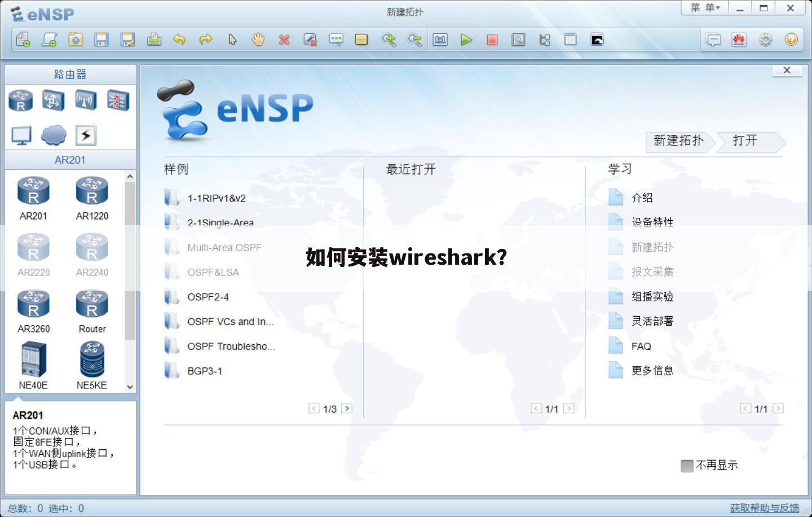This screenshot has width=812, height=517.
Task: Pick the AR1220 router device
Action: point(92,198)
